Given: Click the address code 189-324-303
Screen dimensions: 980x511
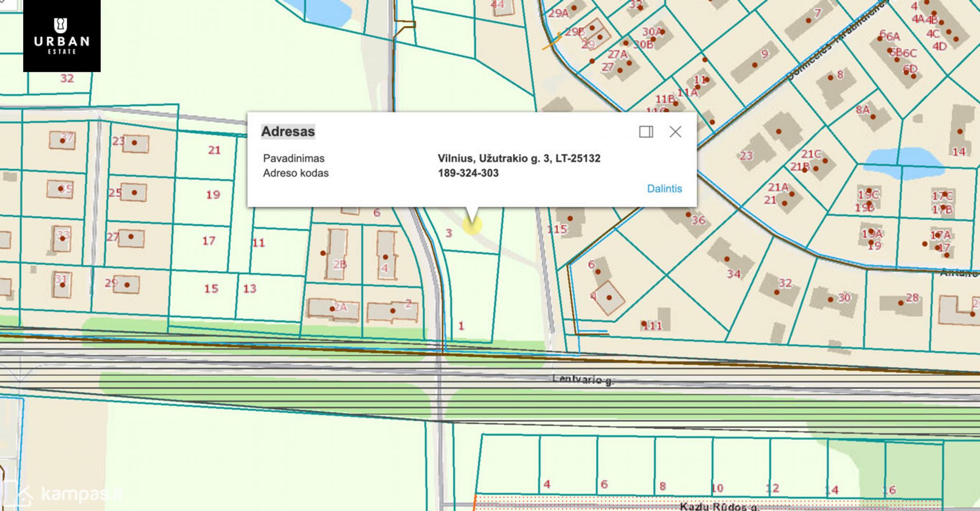Looking at the screenshot, I should 468,173.
